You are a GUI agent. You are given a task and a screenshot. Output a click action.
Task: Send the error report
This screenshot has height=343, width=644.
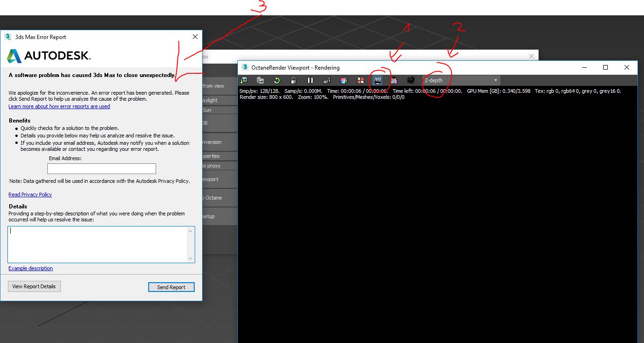(171, 287)
